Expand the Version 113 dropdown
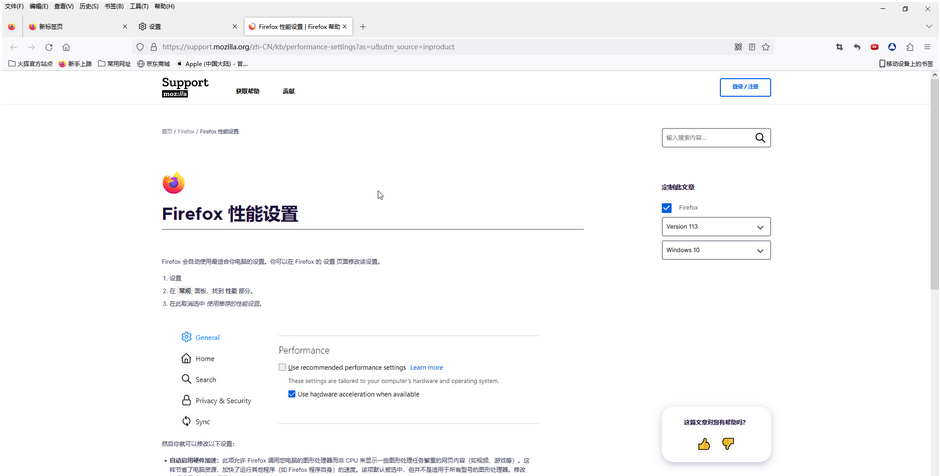Screen dimensions: 940x476 click(716, 227)
